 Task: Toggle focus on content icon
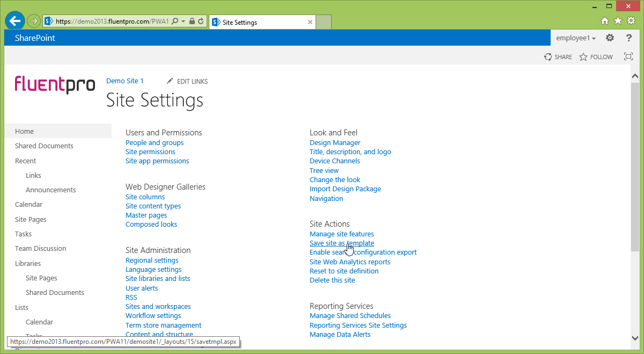[628, 56]
